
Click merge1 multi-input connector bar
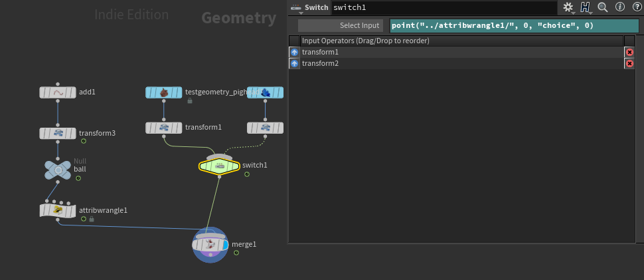[x=210, y=236]
